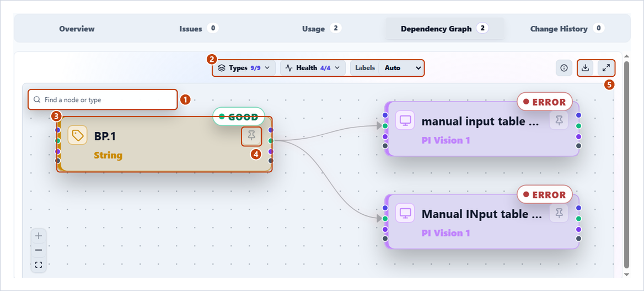Screen dimensions: 644x291
Task: Select the BP.1 node title
Action: tap(105, 136)
